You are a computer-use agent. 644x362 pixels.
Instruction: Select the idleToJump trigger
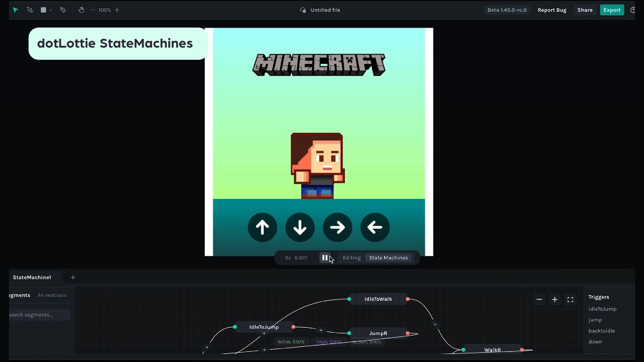[602, 309]
